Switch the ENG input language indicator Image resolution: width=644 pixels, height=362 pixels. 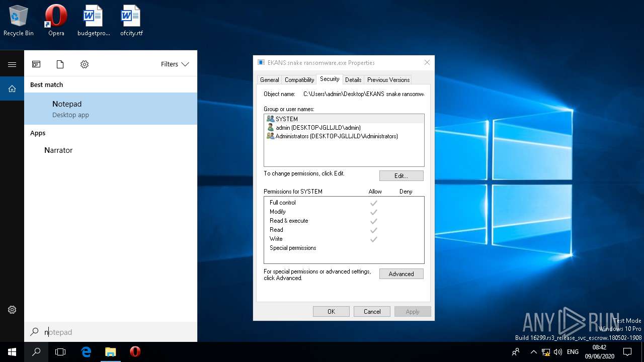click(573, 352)
